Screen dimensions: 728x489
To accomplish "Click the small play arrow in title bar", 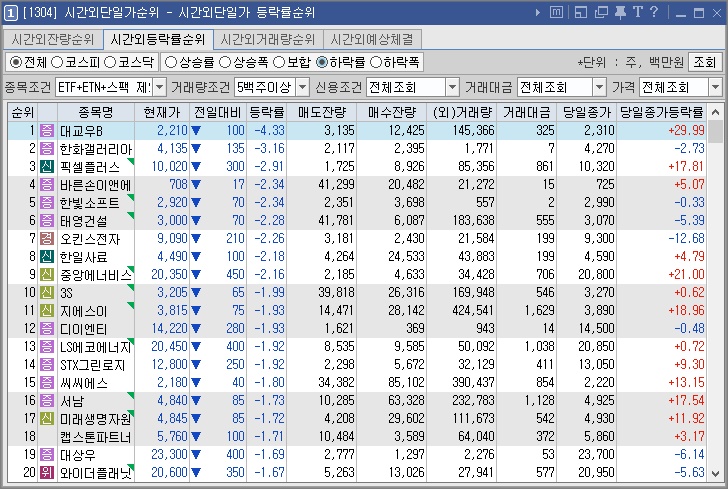I will pyautogui.click(x=538, y=13).
